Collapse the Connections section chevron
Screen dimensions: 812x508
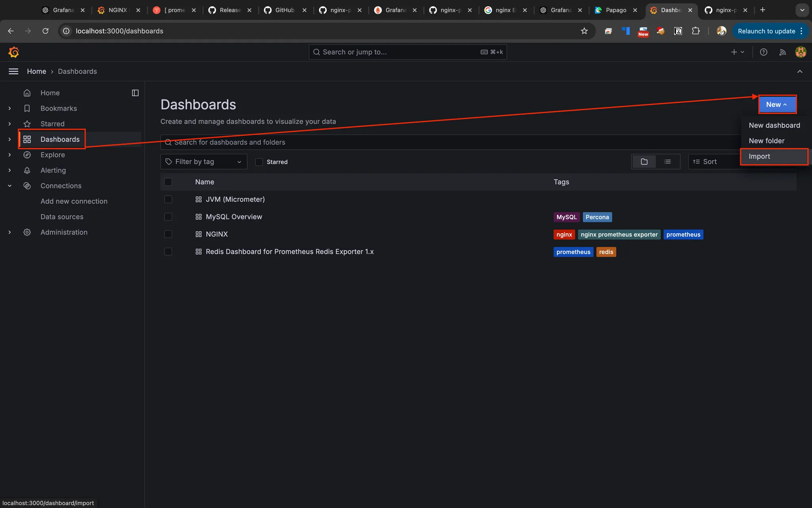pos(10,186)
